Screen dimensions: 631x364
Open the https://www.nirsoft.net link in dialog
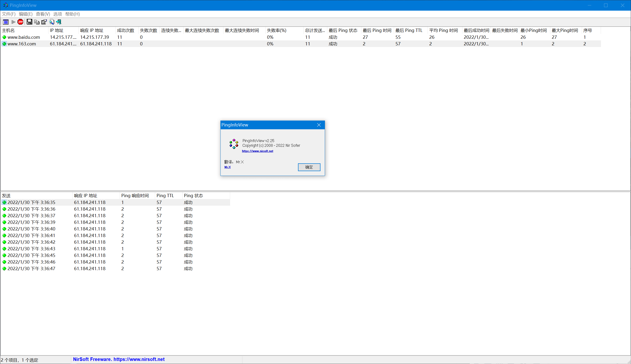(x=257, y=151)
